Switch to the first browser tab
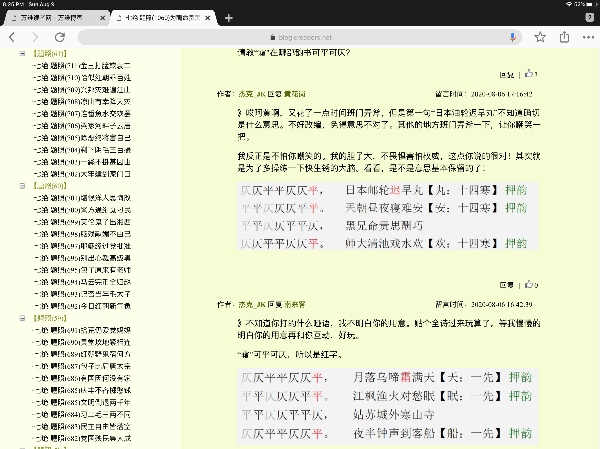The width and height of the screenshot is (600, 449). coord(56,18)
